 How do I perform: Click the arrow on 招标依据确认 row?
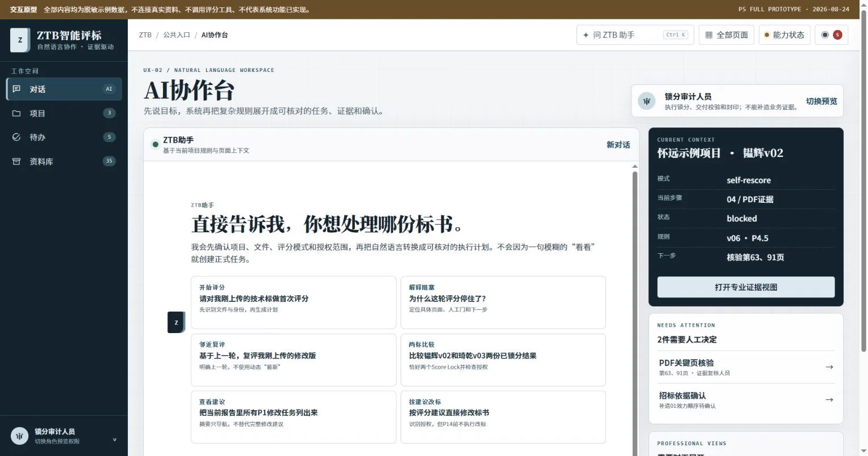(x=829, y=400)
